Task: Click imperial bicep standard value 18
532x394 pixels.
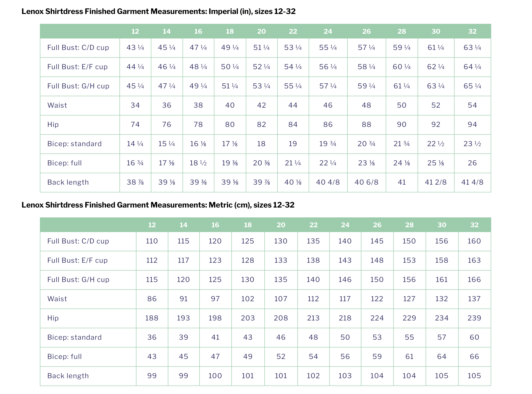Action: click(261, 144)
